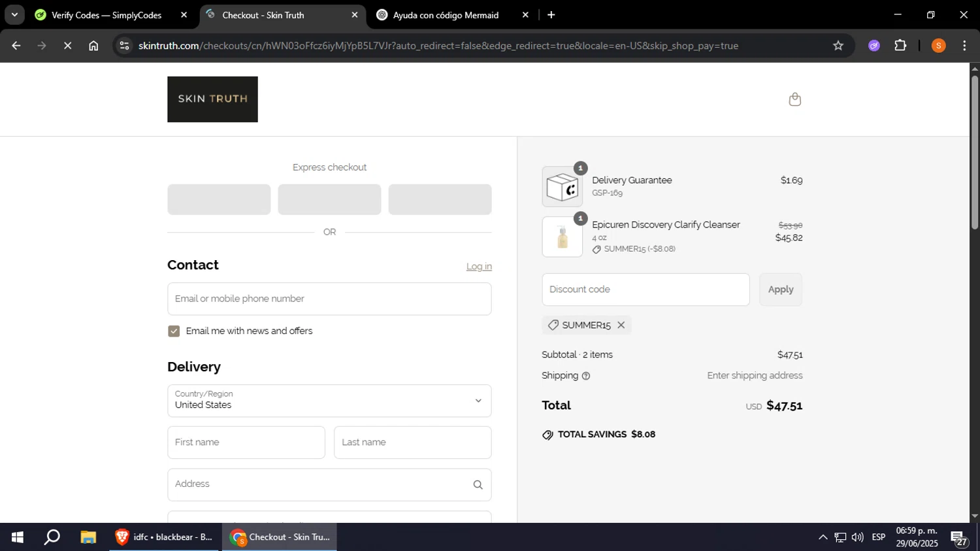Screen dimensions: 980x551
Task: Click the vertical page scrollbar
Action: pos(975,152)
